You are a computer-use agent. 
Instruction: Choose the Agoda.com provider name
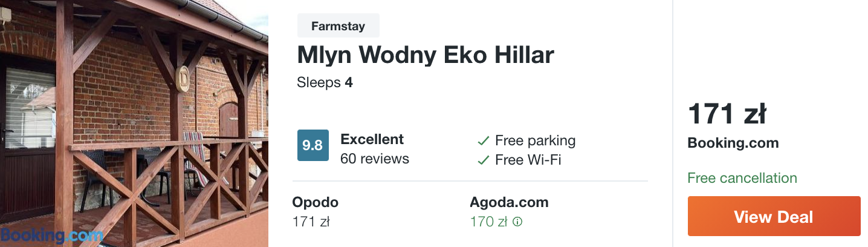click(509, 202)
